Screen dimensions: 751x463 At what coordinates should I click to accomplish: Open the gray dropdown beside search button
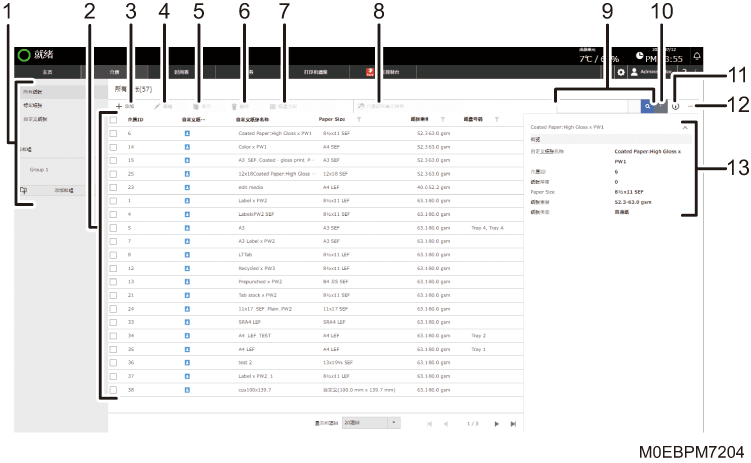pos(660,106)
